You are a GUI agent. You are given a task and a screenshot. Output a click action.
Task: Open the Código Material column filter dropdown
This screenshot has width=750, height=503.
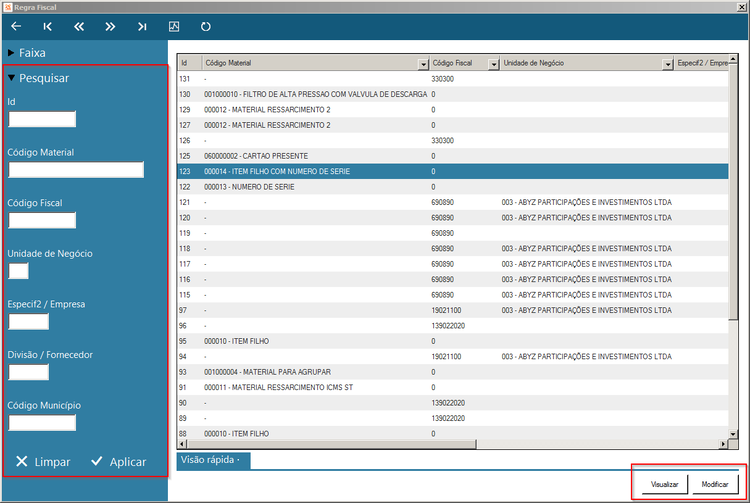coord(423,64)
